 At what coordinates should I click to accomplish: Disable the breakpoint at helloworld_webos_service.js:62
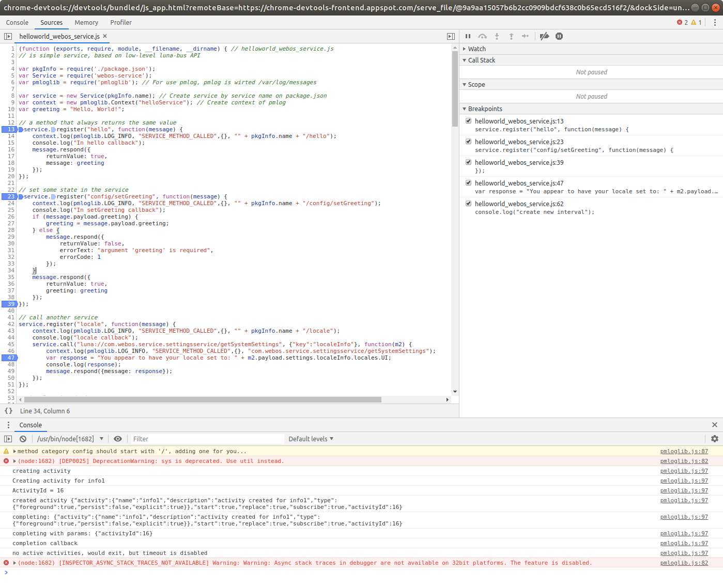pyautogui.click(x=468, y=203)
